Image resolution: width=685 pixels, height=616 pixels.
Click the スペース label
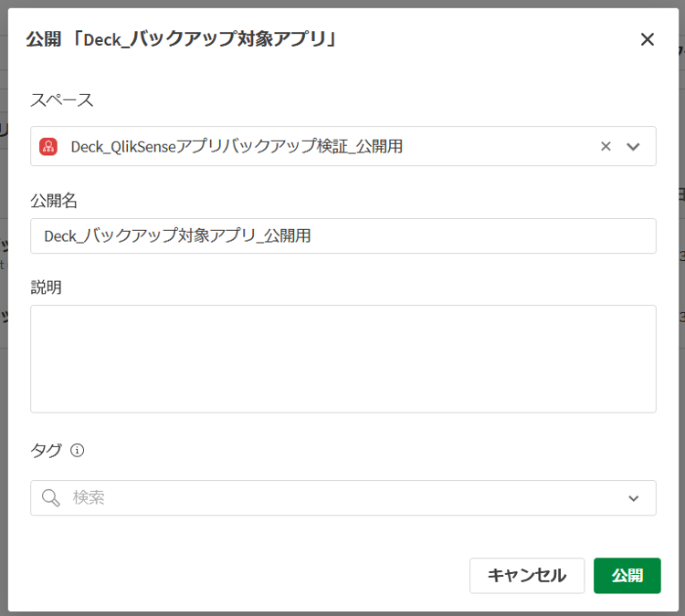click(x=61, y=100)
